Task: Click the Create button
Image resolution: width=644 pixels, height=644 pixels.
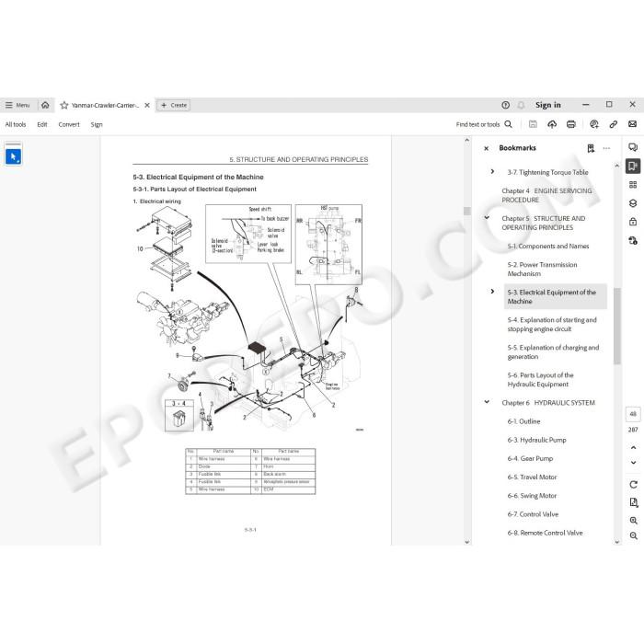Action: pyautogui.click(x=174, y=105)
